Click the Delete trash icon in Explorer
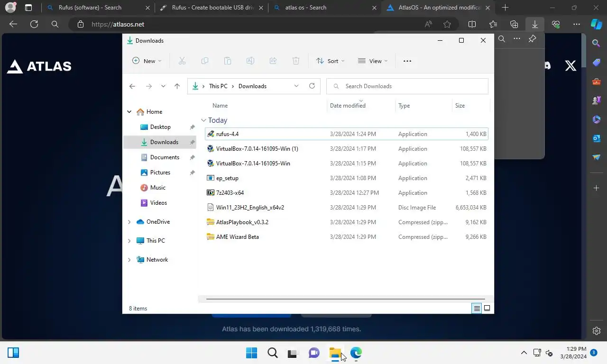 click(x=296, y=61)
